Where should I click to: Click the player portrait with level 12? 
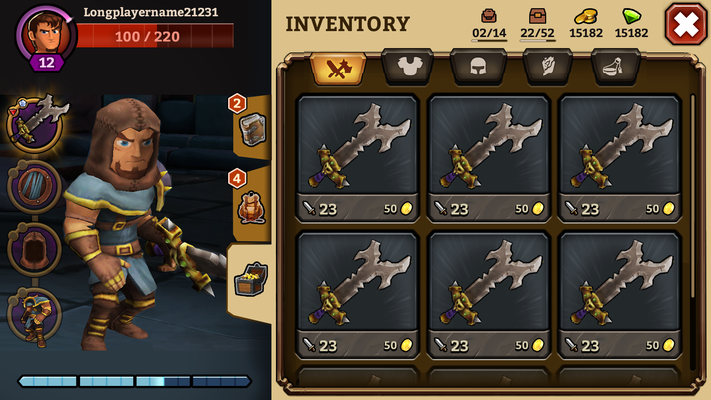click(45, 38)
